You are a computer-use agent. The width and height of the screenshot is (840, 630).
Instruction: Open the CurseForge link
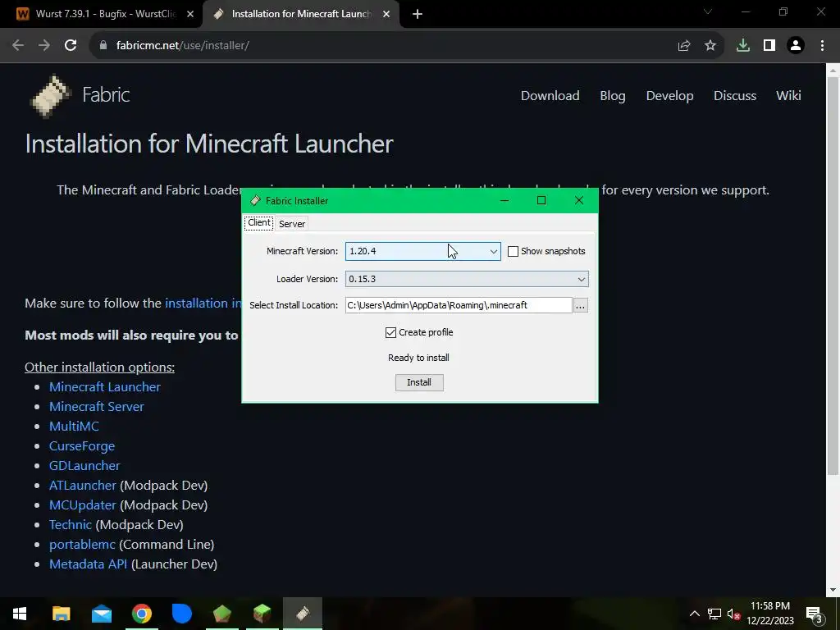point(82,446)
